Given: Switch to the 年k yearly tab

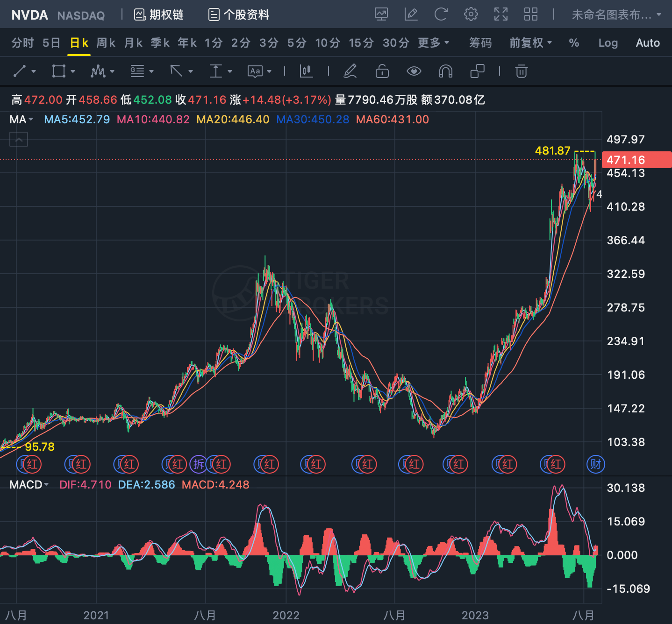Looking at the screenshot, I should (x=187, y=43).
